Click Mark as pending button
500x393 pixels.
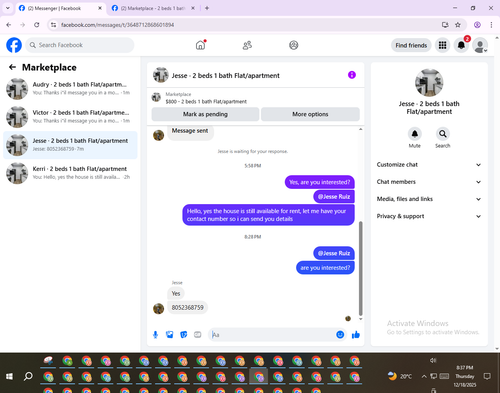[205, 114]
